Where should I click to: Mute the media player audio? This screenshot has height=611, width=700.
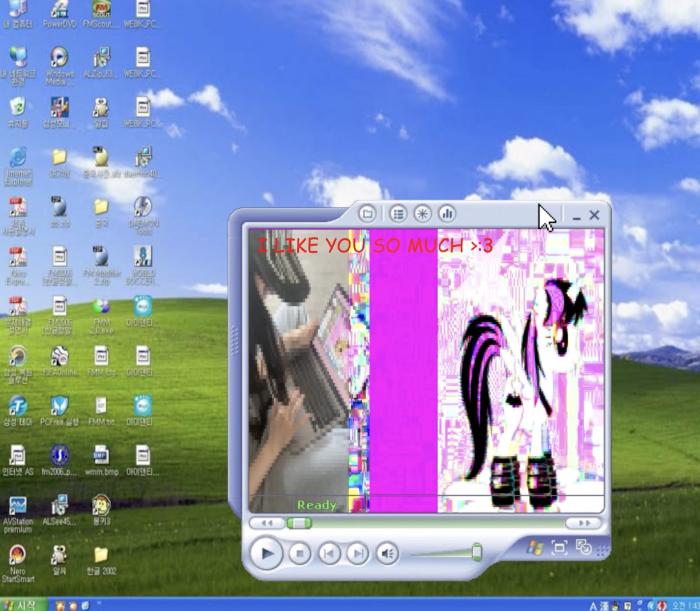[387, 553]
